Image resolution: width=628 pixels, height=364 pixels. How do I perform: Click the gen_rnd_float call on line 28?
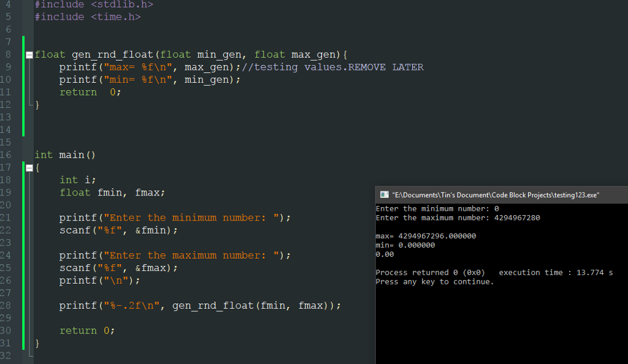[x=215, y=305]
